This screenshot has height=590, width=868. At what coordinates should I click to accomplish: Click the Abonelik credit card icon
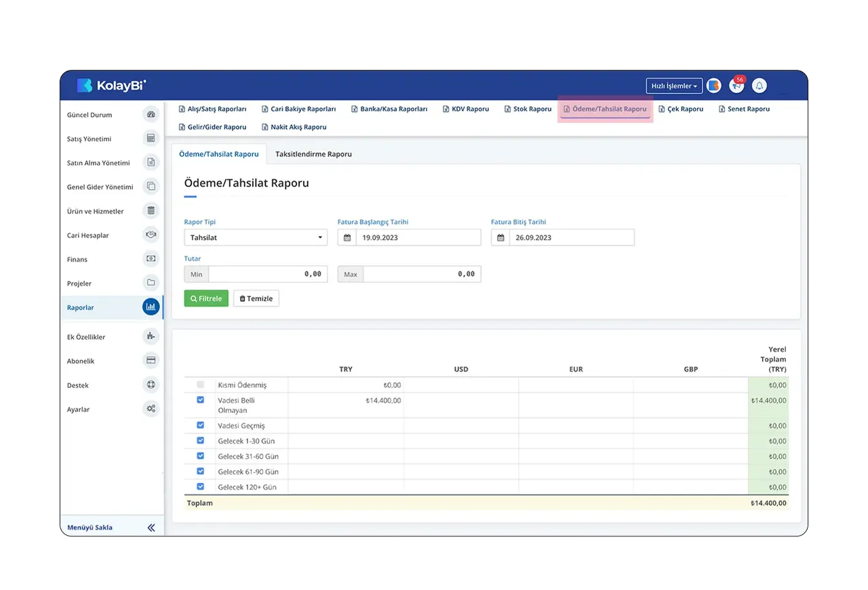151,361
